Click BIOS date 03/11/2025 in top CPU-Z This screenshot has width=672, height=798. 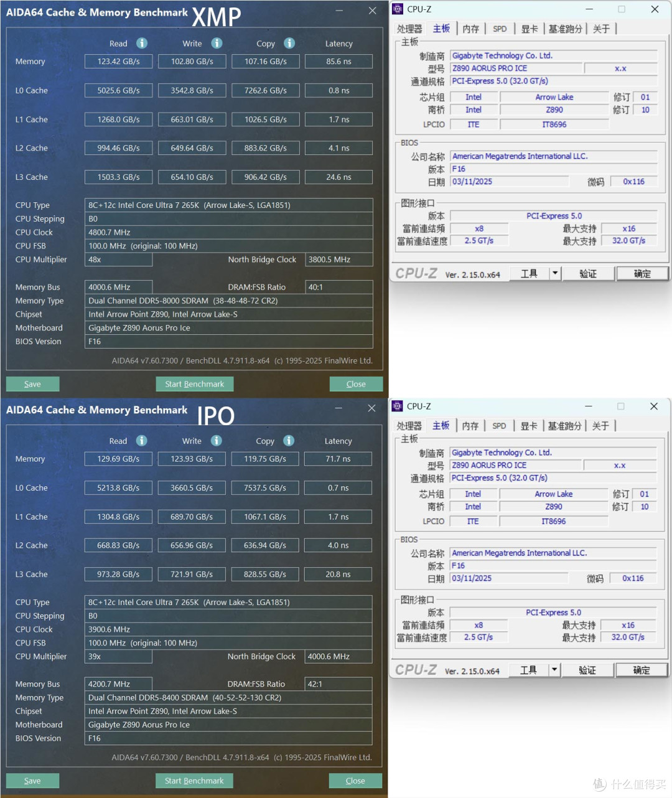tap(510, 182)
